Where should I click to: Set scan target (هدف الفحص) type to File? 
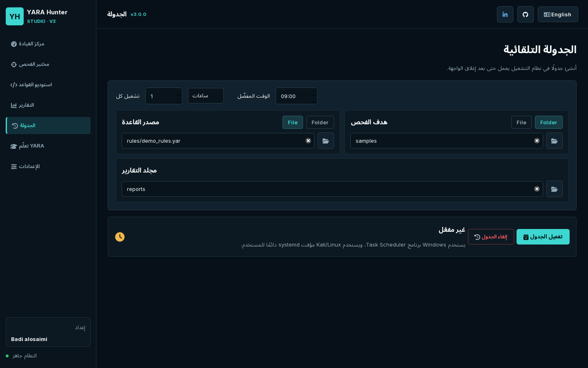pos(521,122)
